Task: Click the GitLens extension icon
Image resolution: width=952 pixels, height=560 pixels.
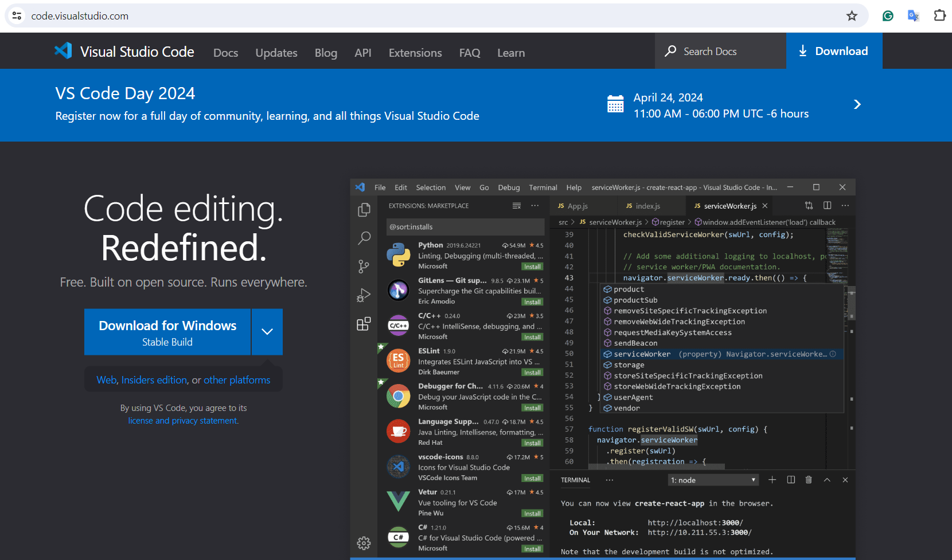Action: (398, 290)
